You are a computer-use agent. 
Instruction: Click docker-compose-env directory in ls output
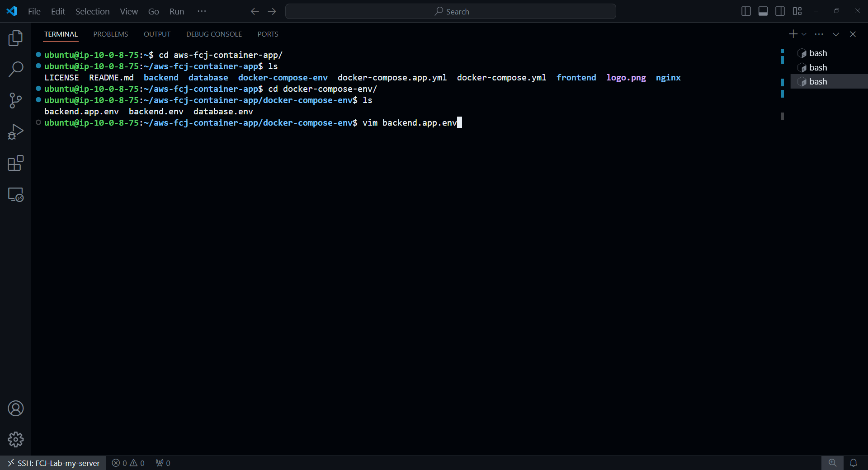[283, 78]
